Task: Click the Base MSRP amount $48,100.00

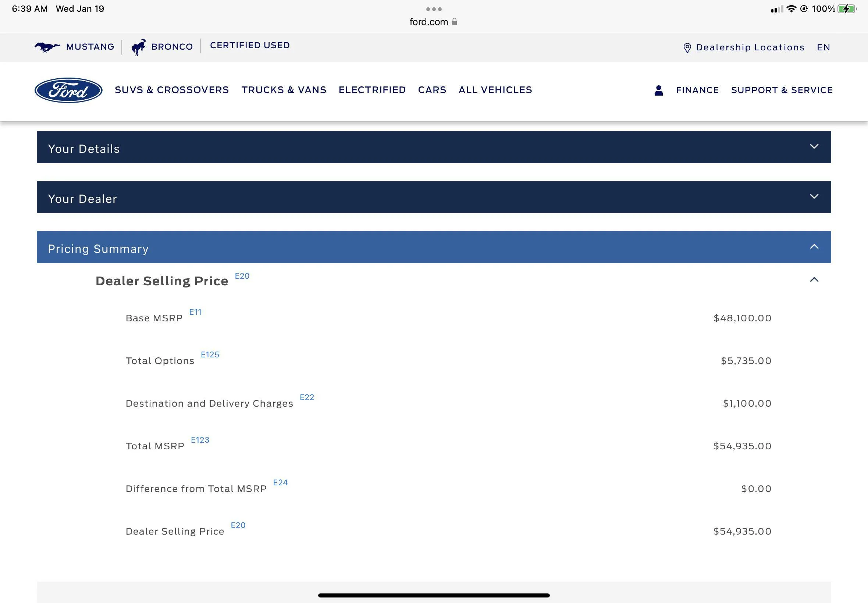Action: 743,318
